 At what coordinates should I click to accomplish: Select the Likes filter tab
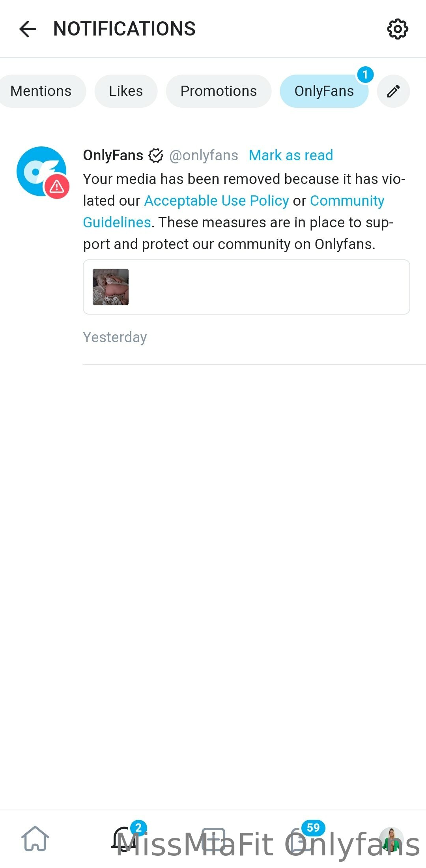click(x=126, y=91)
